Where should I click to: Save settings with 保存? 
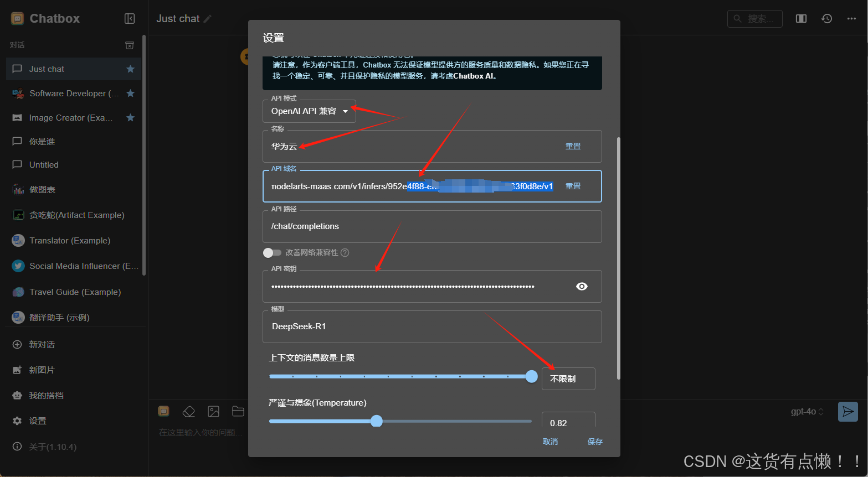(595, 442)
